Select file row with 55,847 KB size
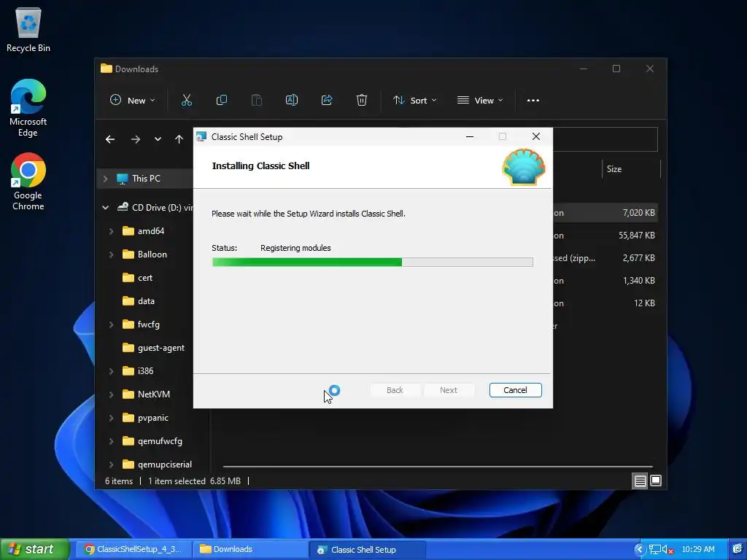Screen dimensions: 747x560 click(x=605, y=236)
